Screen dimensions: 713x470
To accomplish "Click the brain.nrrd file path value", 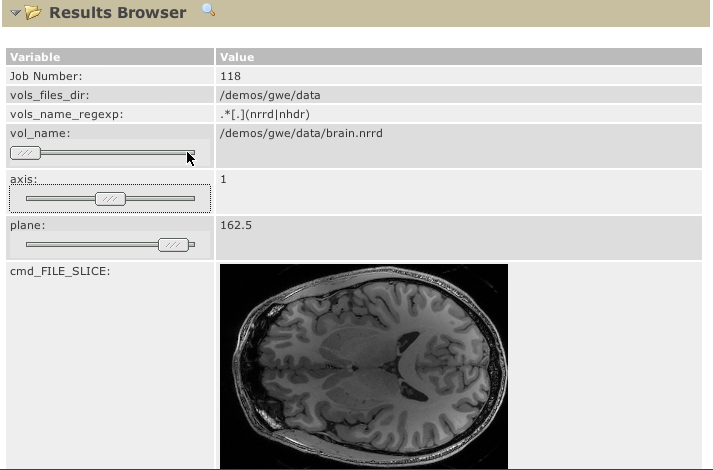I will click(301, 133).
